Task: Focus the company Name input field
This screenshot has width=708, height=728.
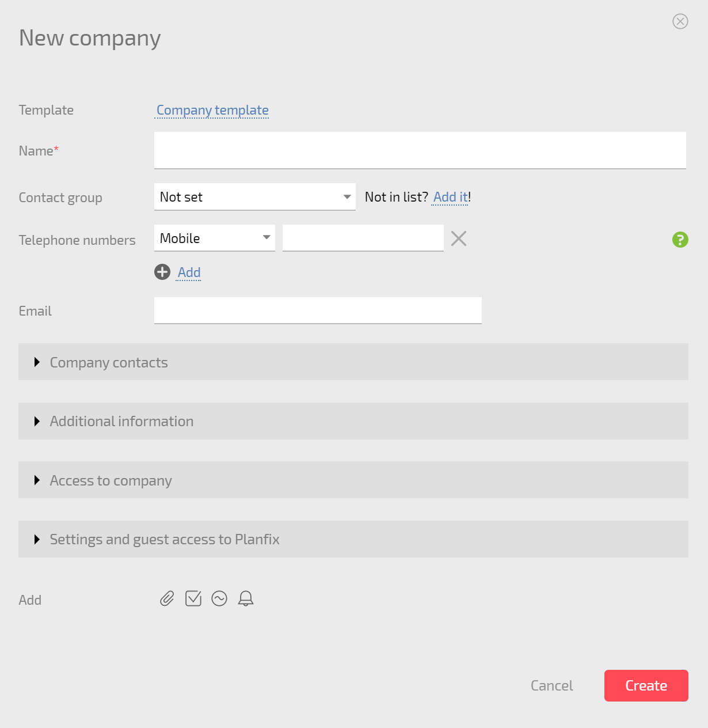Action: tap(420, 150)
